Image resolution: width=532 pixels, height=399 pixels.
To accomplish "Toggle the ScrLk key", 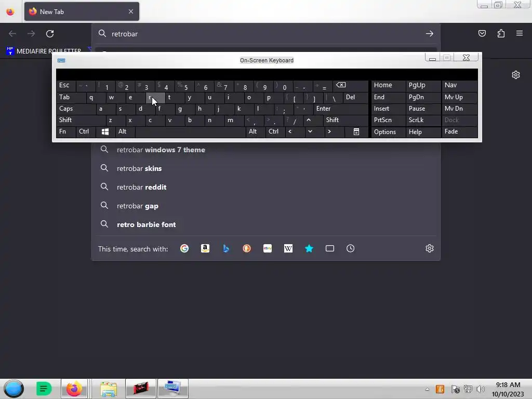I will 423,120.
